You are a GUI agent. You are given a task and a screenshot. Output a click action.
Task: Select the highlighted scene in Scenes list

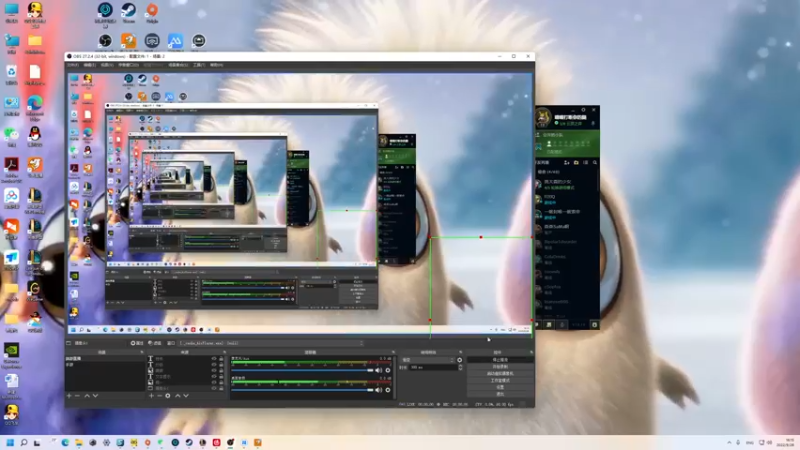(x=105, y=359)
